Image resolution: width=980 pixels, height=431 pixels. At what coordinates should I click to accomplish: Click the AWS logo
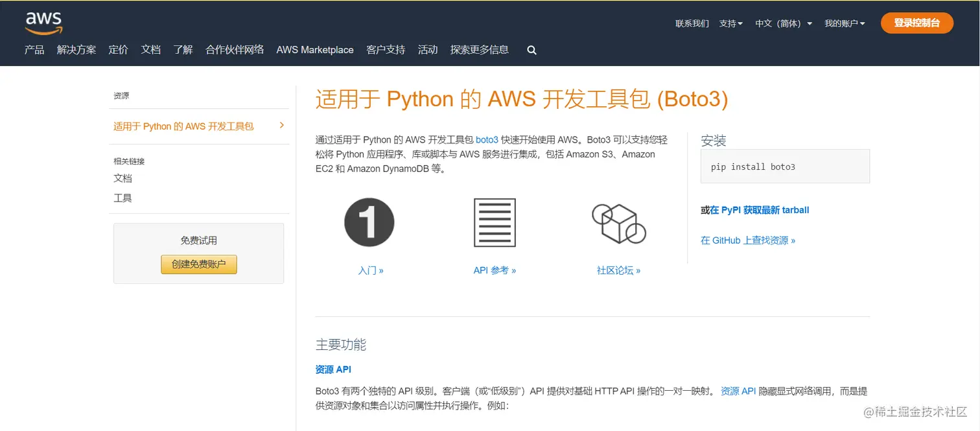point(44,23)
